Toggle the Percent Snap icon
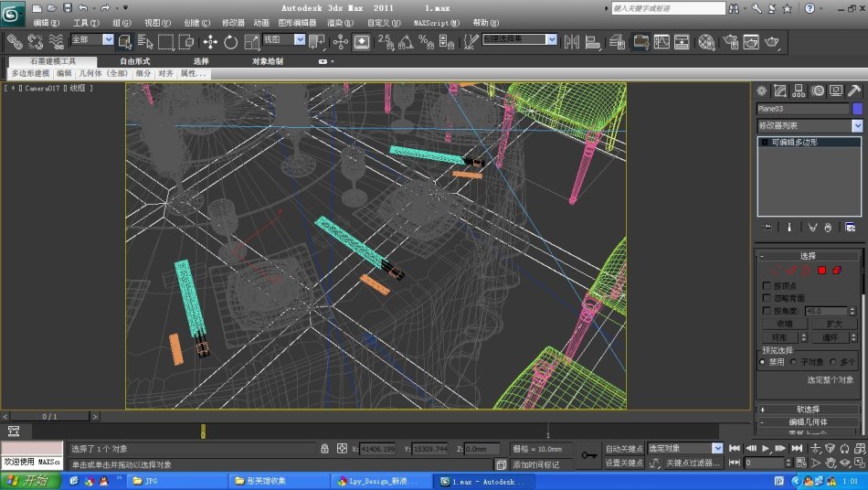Image resolution: width=868 pixels, height=490 pixels. click(x=426, y=41)
